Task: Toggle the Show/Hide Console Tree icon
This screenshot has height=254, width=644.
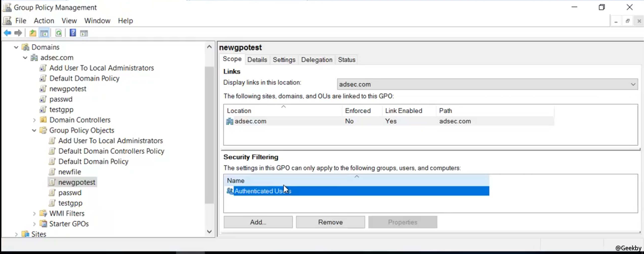Action: [x=44, y=33]
